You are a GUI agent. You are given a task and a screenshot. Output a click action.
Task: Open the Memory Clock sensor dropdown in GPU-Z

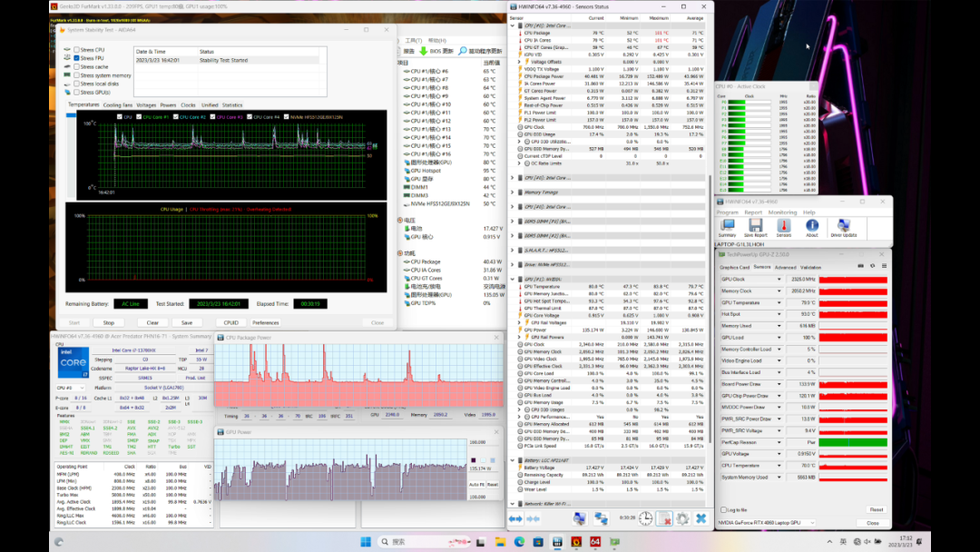click(x=779, y=291)
